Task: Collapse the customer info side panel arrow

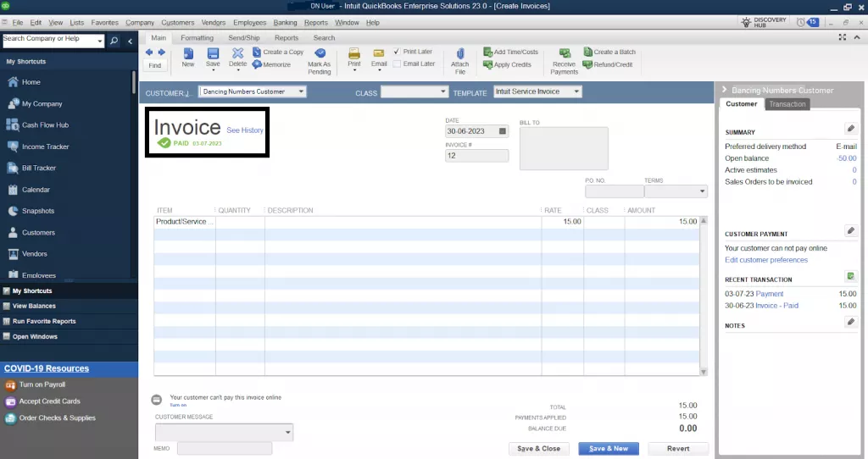Action: pyautogui.click(x=724, y=90)
